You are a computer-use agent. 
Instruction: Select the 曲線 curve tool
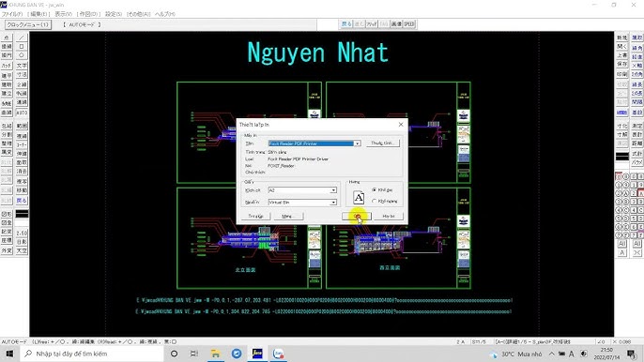tap(7, 112)
